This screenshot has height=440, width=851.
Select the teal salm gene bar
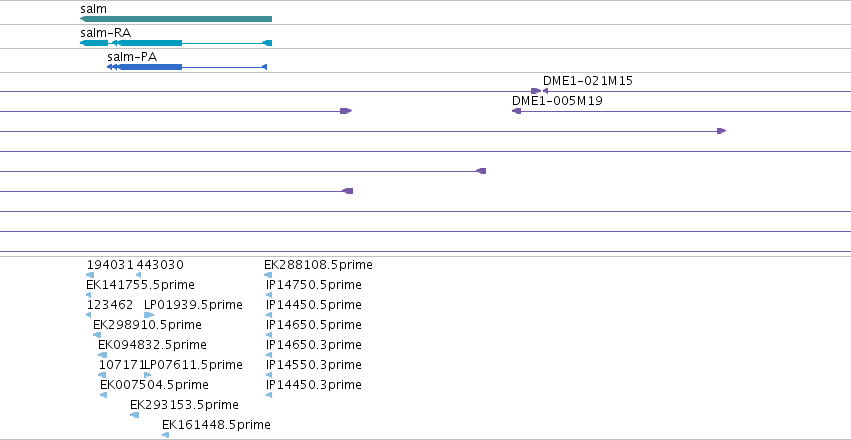click(x=176, y=19)
